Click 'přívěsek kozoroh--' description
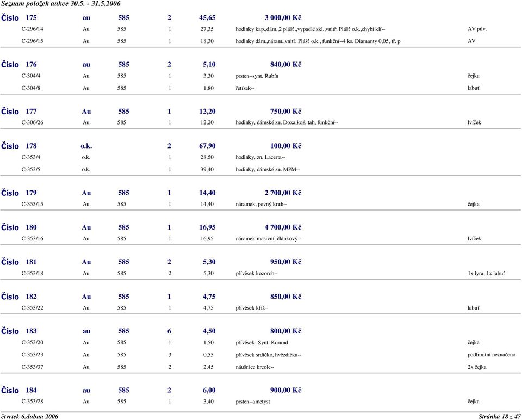This screenshot has height=420, width=522. click(257, 273)
